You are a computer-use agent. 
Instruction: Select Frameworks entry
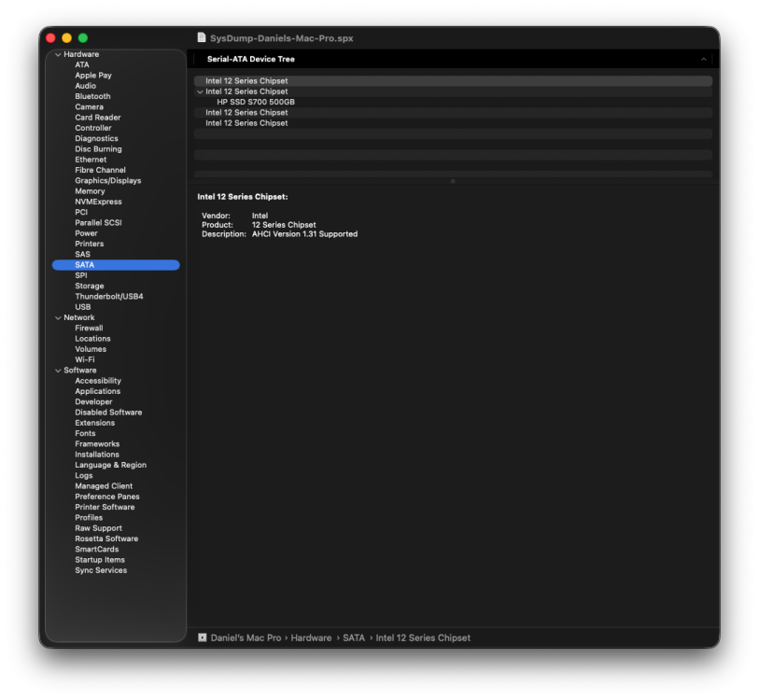click(x=97, y=444)
